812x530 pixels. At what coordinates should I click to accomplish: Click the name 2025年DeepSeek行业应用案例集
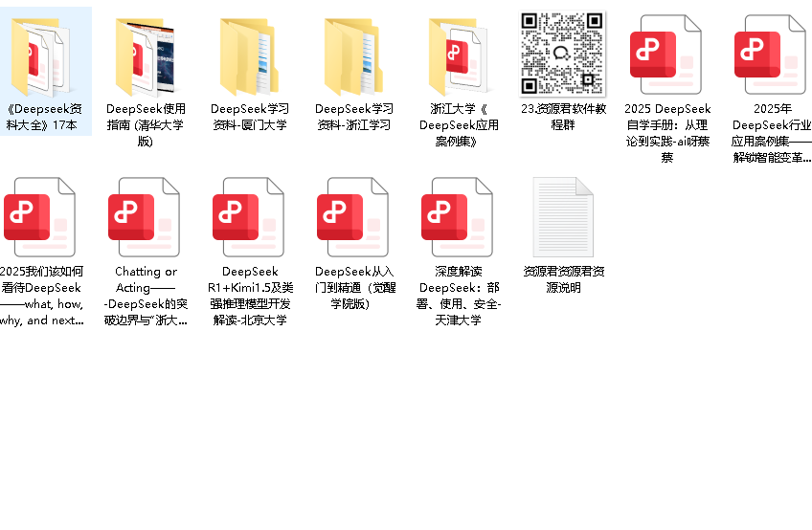(x=772, y=133)
